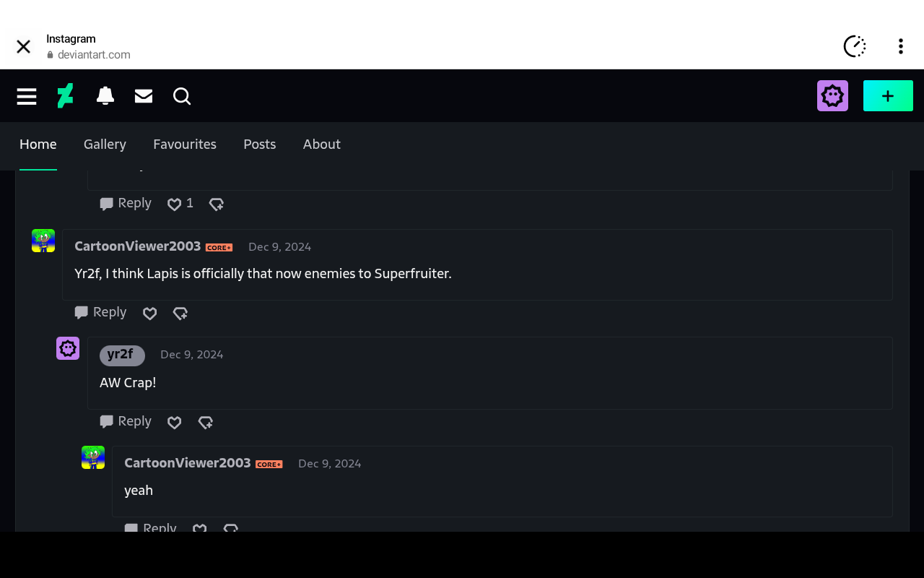The width and height of the screenshot is (924, 578).
Task: Like the 'AW Crap!' comment
Action: pos(174,423)
